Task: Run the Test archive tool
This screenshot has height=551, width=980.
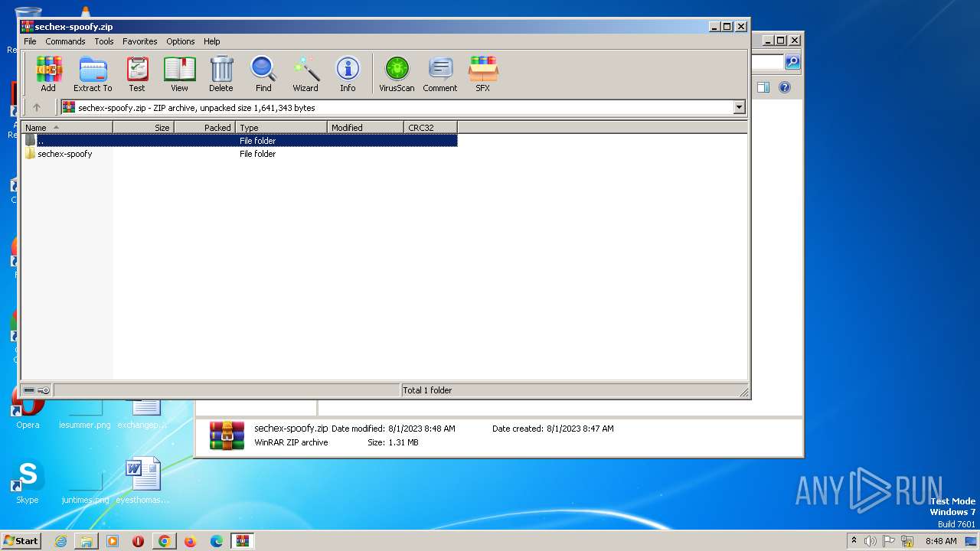Action: coord(137,74)
